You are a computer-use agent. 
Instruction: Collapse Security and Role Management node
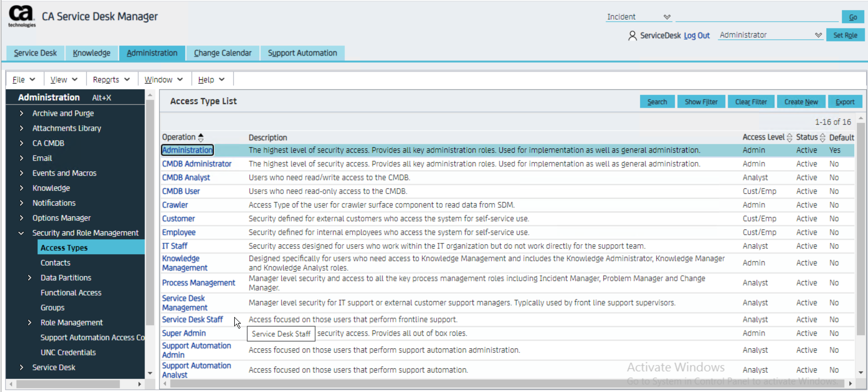21,233
